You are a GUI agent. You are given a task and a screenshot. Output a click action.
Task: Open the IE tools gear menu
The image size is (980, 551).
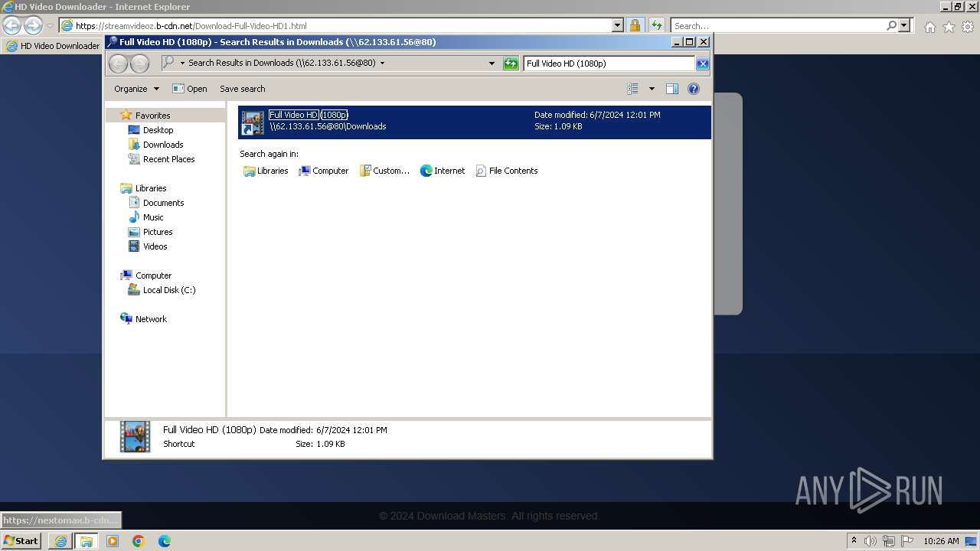coord(968,27)
